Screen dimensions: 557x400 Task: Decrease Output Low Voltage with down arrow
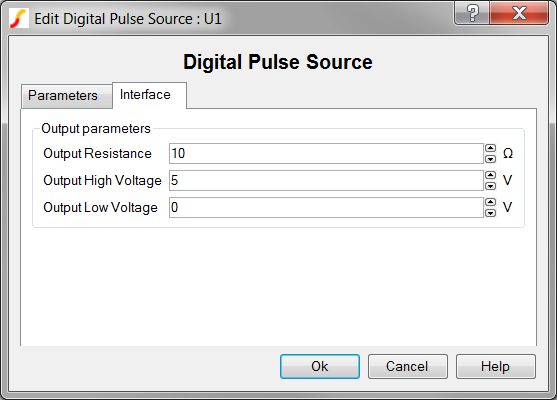click(x=490, y=212)
